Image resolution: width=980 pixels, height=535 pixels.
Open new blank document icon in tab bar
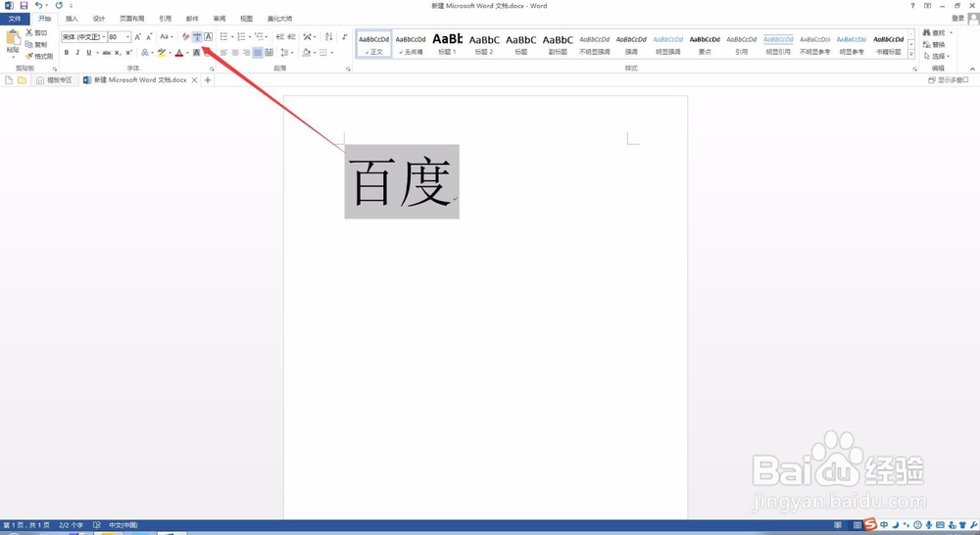click(9, 80)
